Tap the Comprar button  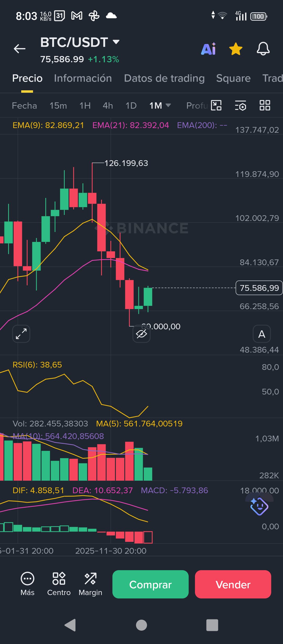click(x=150, y=584)
